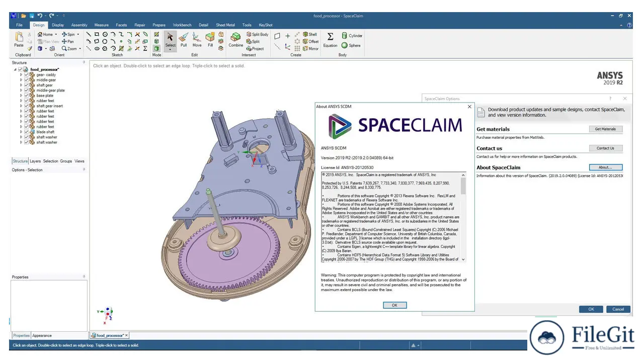Expand the blade shaft node
This screenshot has width=644, height=362.
click(x=21, y=132)
